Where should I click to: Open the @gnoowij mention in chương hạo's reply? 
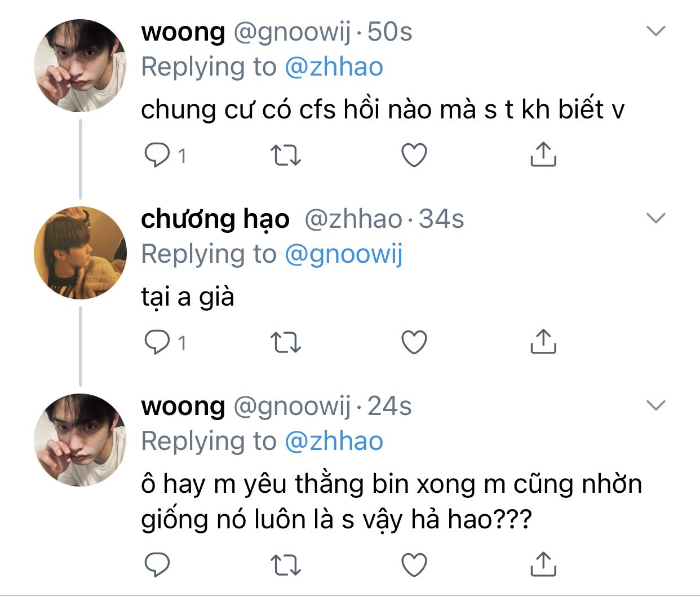click(x=344, y=254)
